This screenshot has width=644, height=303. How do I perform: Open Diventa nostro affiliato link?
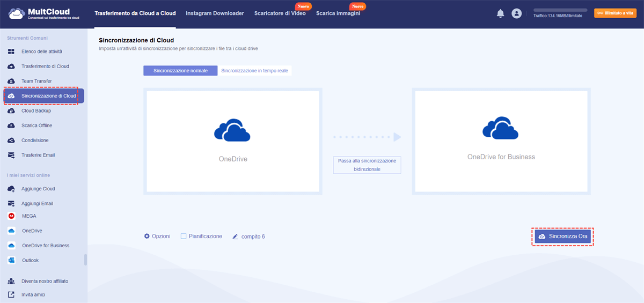click(x=45, y=281)
